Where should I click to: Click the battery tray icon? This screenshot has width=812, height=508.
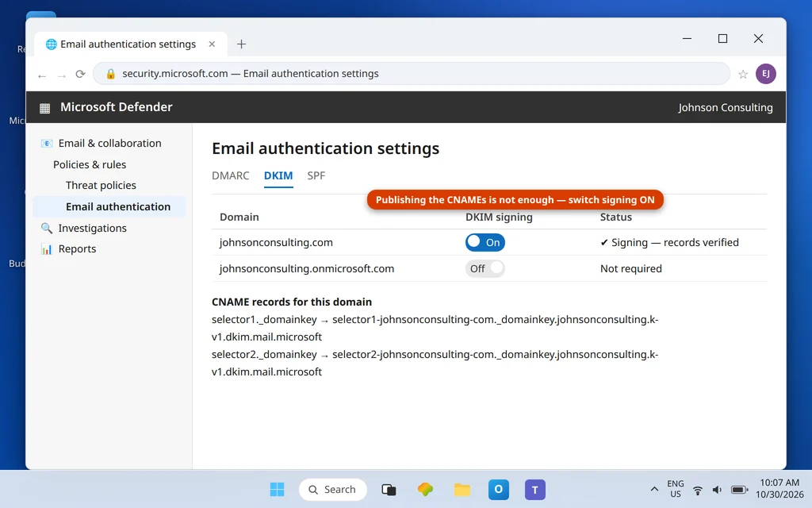(739, 490)
